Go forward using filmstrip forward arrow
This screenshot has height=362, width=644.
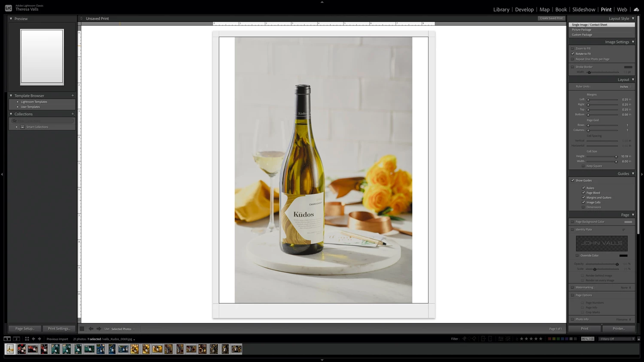point(39,339)
